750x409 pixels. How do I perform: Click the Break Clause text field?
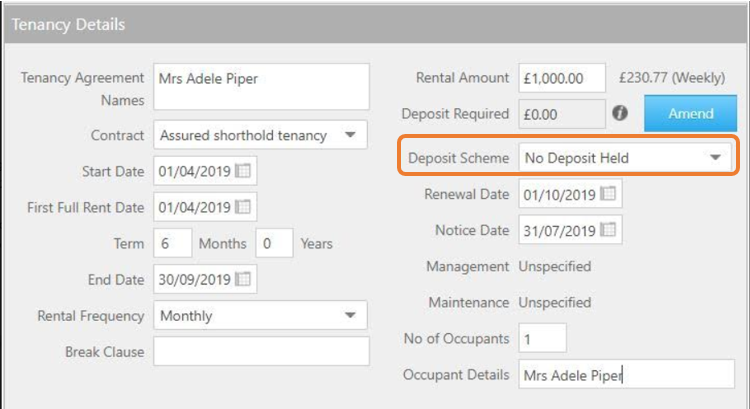tap(260, 352)
